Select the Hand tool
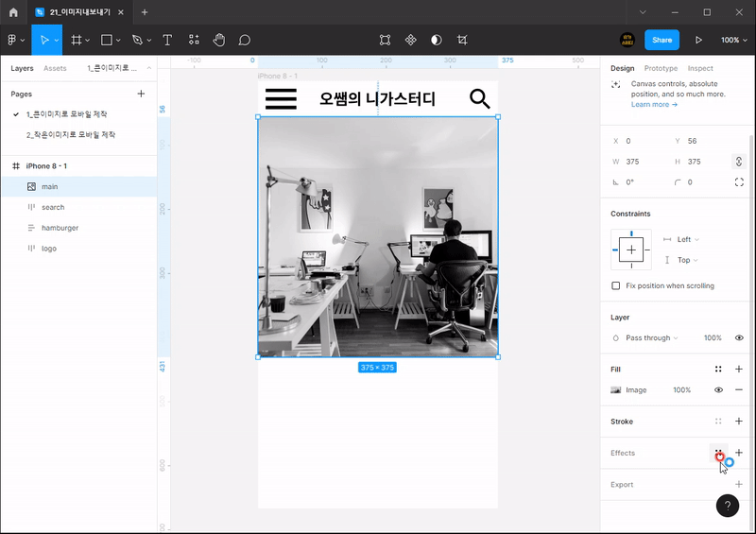Screen dimensions: 756x534 pos(219,40)
